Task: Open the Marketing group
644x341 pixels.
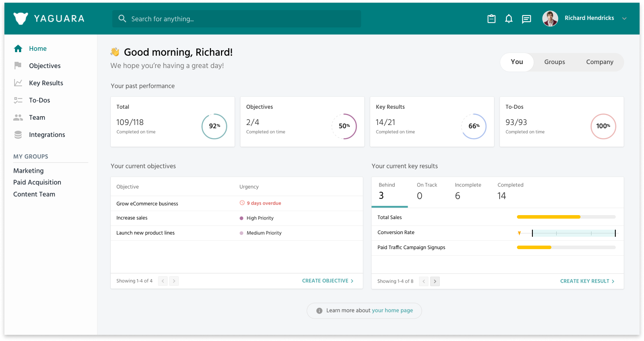Action: coord(28,170)
